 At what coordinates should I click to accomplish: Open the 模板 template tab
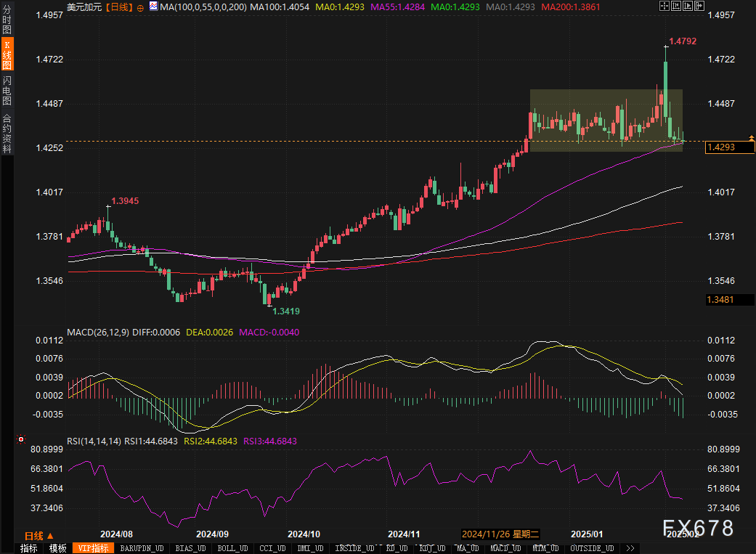click(58, 548)
